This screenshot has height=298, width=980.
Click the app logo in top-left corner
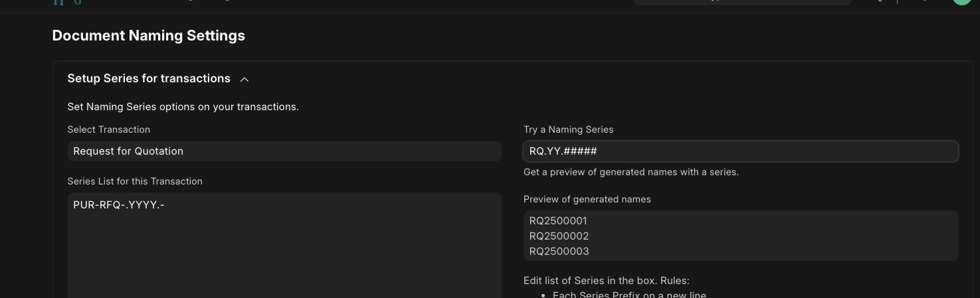pos(67,2)
